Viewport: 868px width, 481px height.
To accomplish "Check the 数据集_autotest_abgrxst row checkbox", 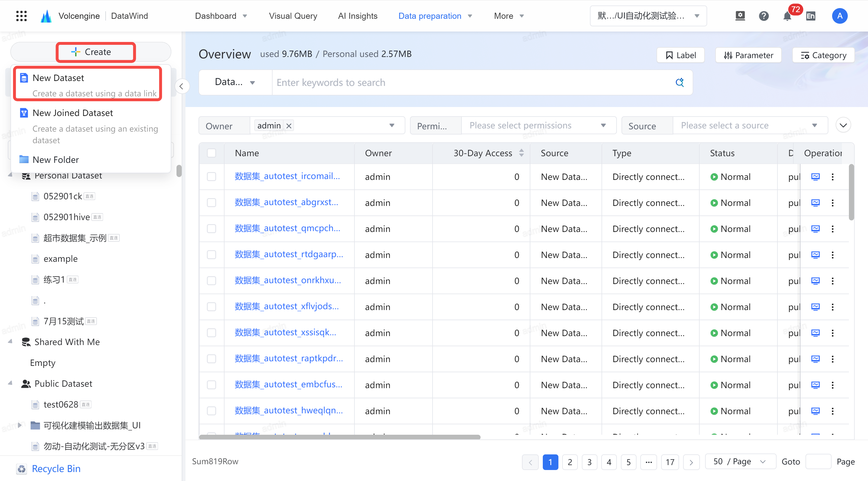I will coord(211,203).
